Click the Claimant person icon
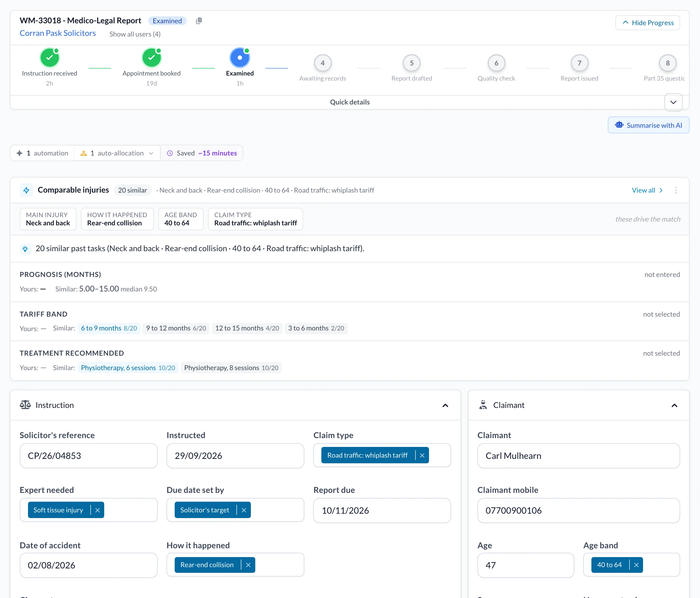This screenshot has height=598, width=700. (483, 405)
